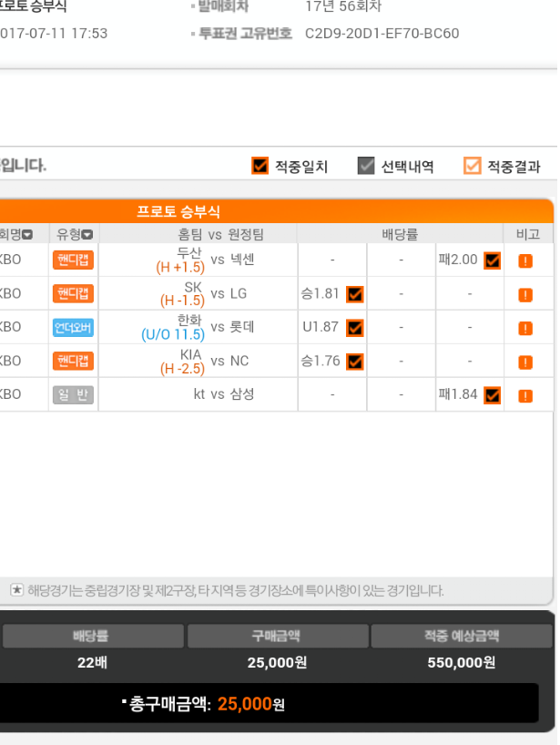Click the alert icon in SK vs LG row

[x=524, y=295]
